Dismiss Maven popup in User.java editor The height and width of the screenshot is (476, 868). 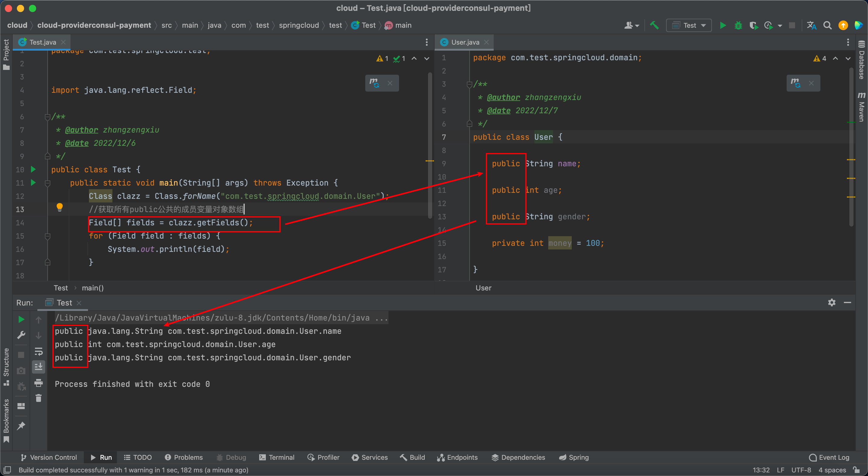(x=811, y=83)
